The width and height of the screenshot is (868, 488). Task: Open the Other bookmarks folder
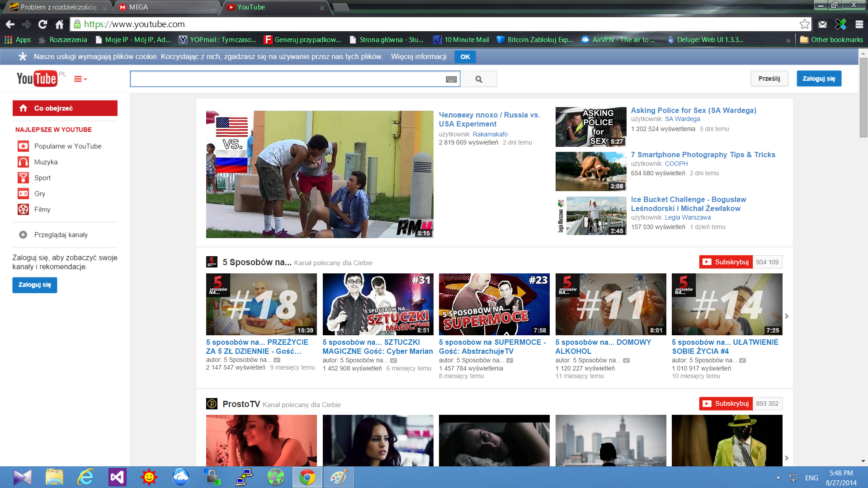(x=831, y=40)
